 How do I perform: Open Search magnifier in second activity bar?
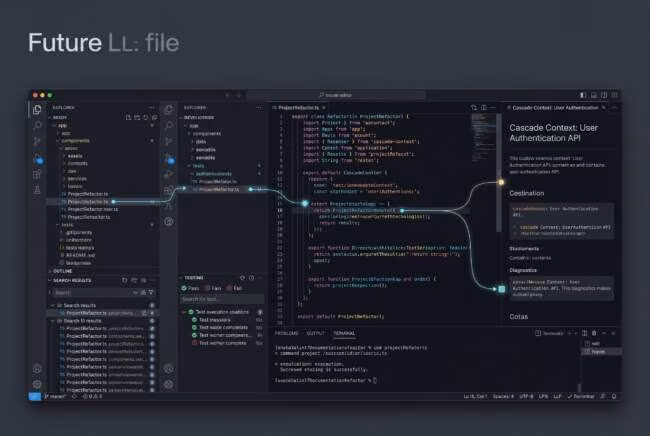[169, 125]
